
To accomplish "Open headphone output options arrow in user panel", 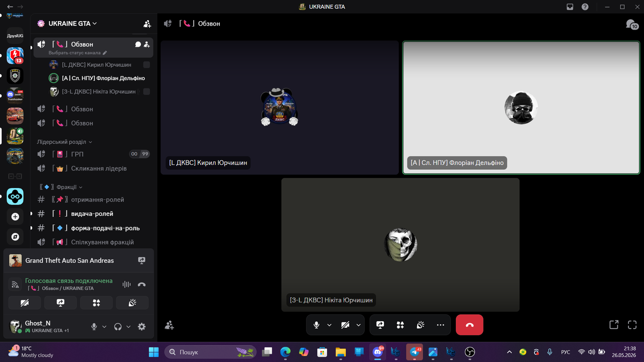I will point(128,327).
